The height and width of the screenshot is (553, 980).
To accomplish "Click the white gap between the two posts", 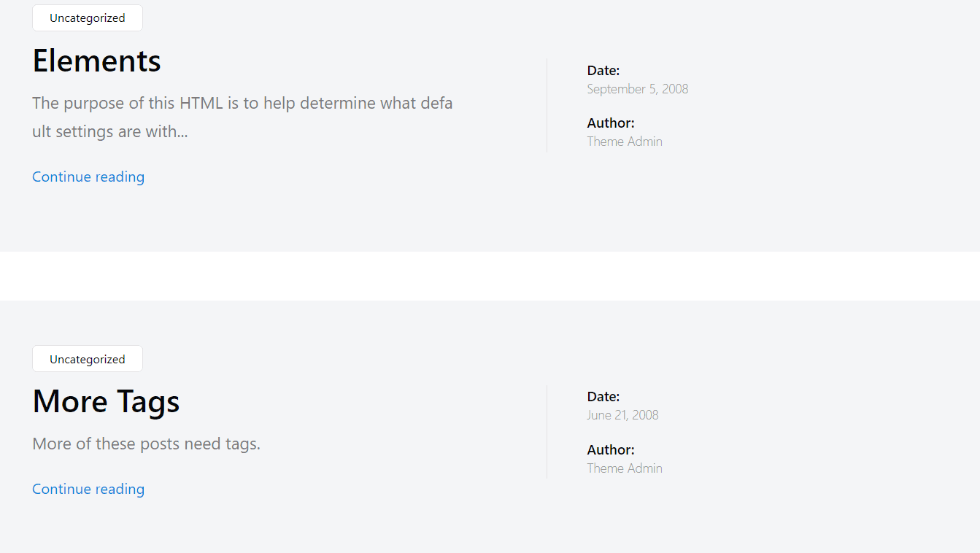I will tap(490, 276).
